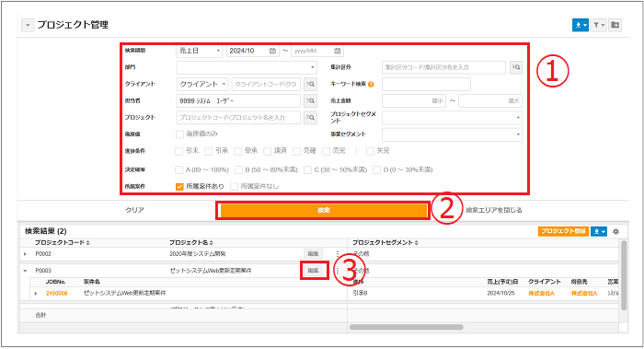Screen dimensions: 644x349
Task: Click the blue download icon in header
Action: pyautogui.click(x=580, y=25)
